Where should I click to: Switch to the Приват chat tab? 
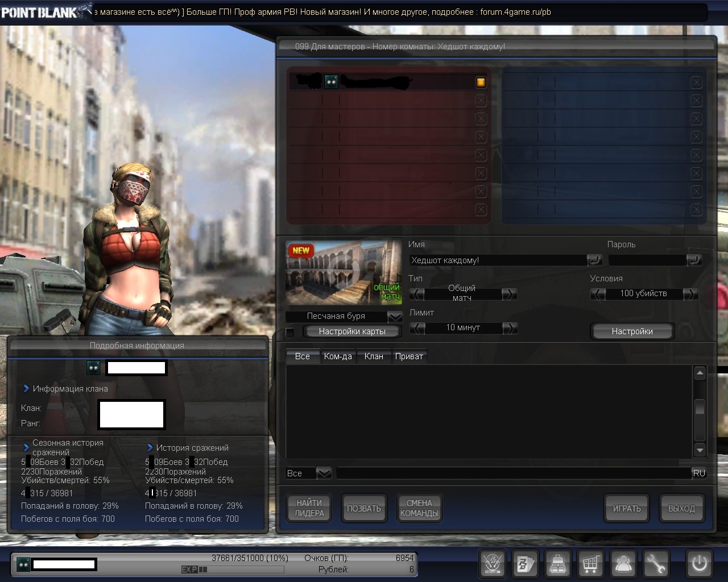[409, 356]
